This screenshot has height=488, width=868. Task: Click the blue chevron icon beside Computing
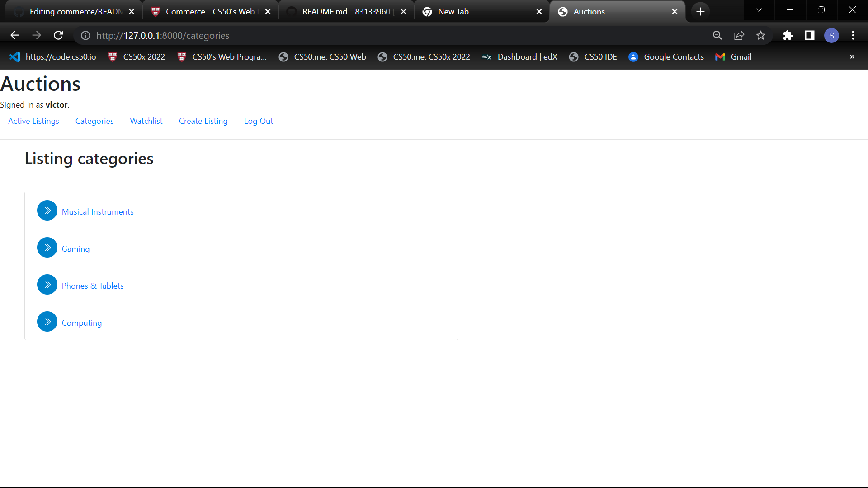click(x=47, y=322)
